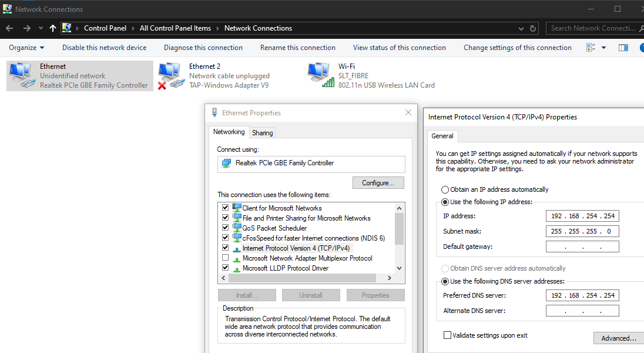644x353 pixels.
Task: Open recent locations dropdown arrow
Action: coord(40,28)
